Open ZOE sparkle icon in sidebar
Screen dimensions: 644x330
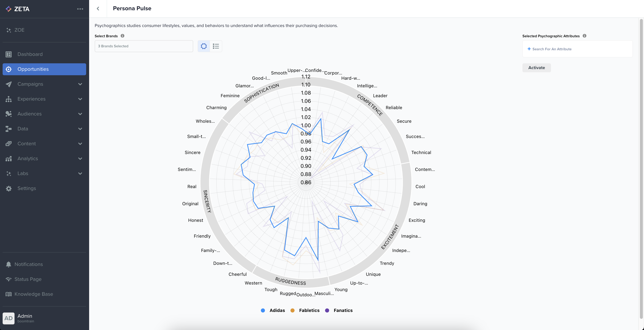click(9, 30)
